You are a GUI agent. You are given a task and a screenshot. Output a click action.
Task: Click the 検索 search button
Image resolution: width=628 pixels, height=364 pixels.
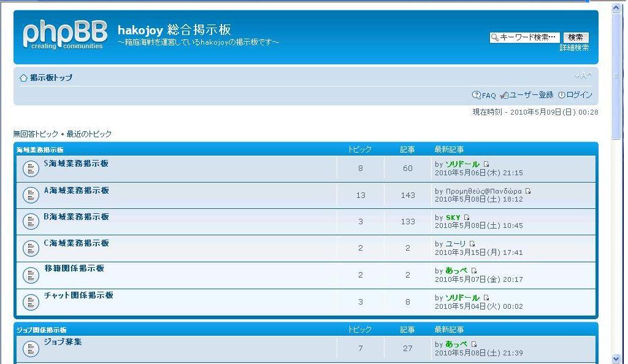(575, 37)
